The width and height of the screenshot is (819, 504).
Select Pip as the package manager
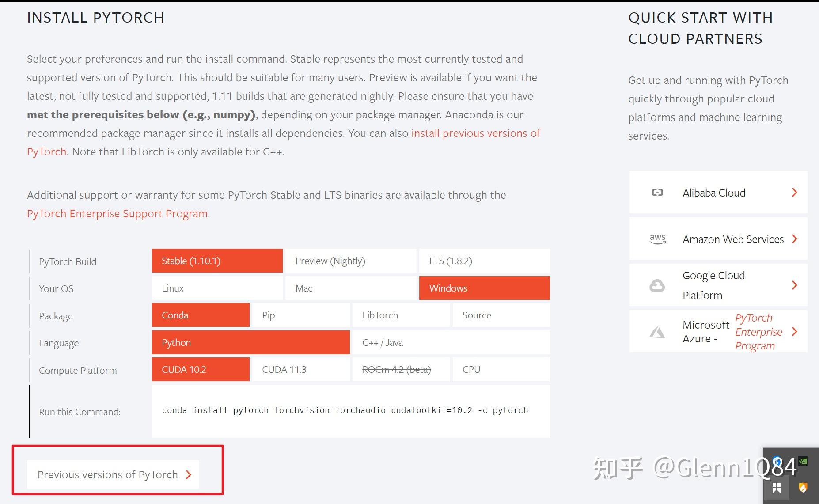(x=300, y=315)
